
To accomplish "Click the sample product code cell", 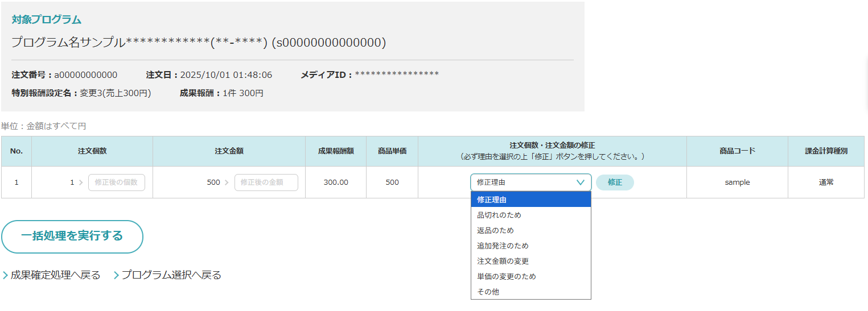I will click(x=737, y=183).
